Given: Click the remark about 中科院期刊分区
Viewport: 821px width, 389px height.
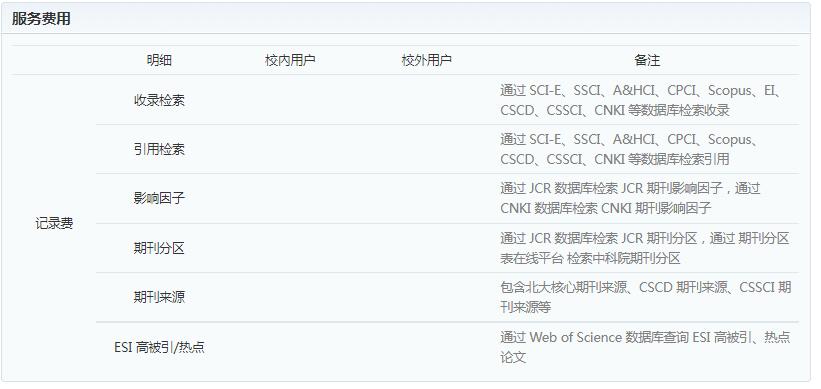Looking at the screenshot, I should pos(645,248).
